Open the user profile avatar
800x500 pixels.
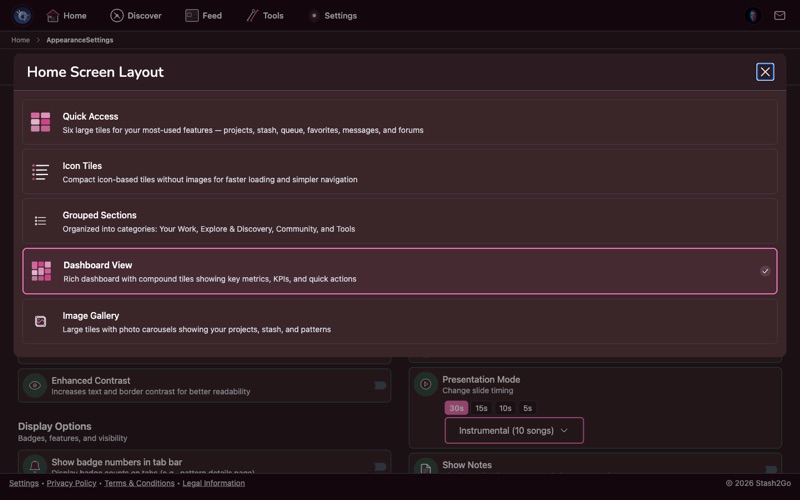click(x=753, y=16)
